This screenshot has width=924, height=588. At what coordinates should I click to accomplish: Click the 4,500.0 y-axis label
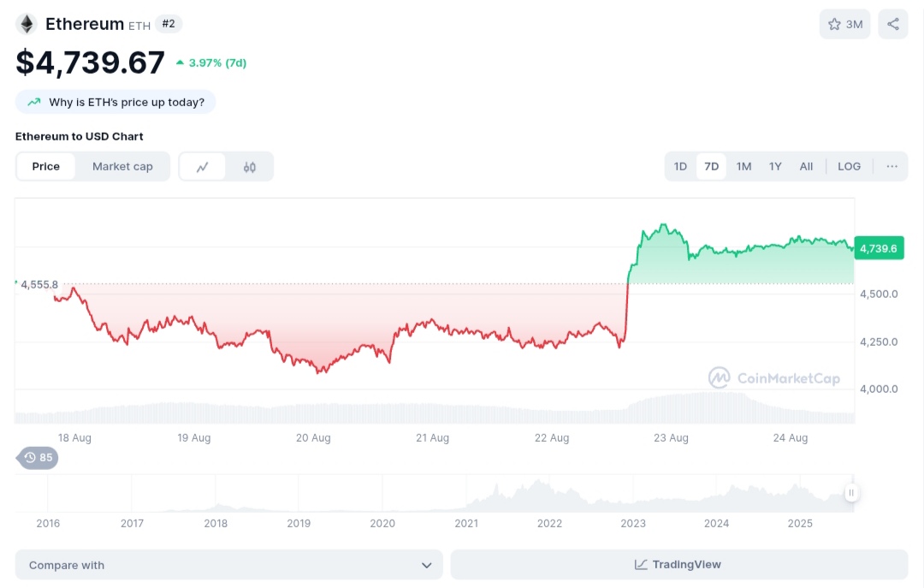pyautogui.click(x=879, y=294)
